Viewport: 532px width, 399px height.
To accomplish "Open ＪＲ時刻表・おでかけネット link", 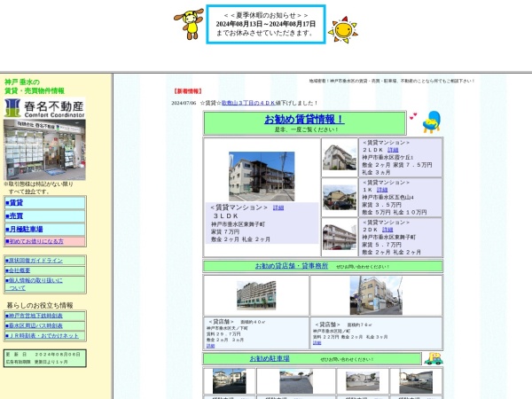I will click(x=42, y=335).
